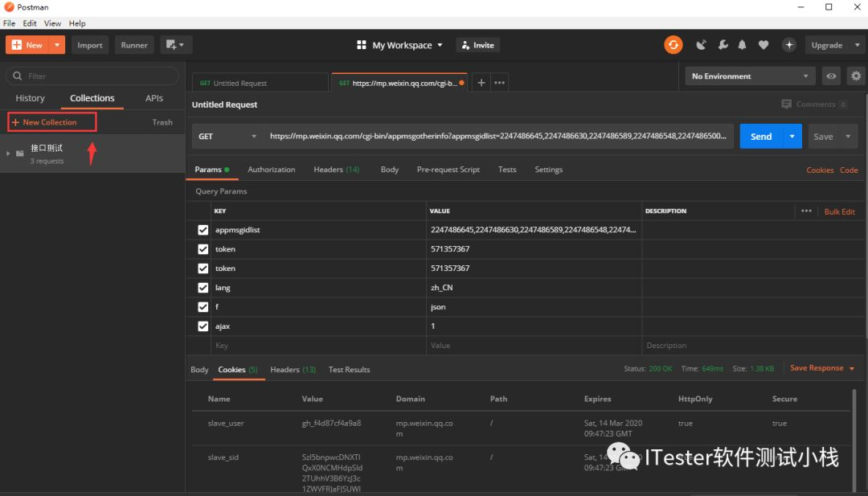The image size is (868, 496).
Task: Open the notifications bell icon
Action: pos(743,45)
